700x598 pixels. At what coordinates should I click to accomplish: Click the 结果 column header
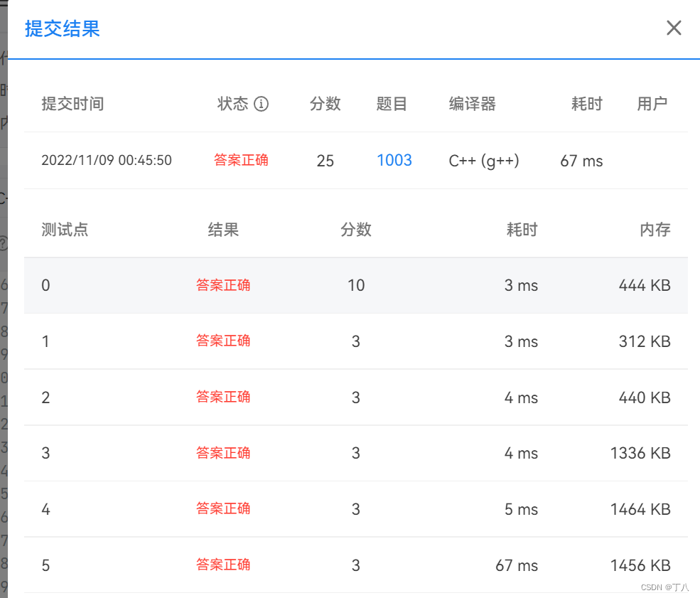click(x=222, y=230)
